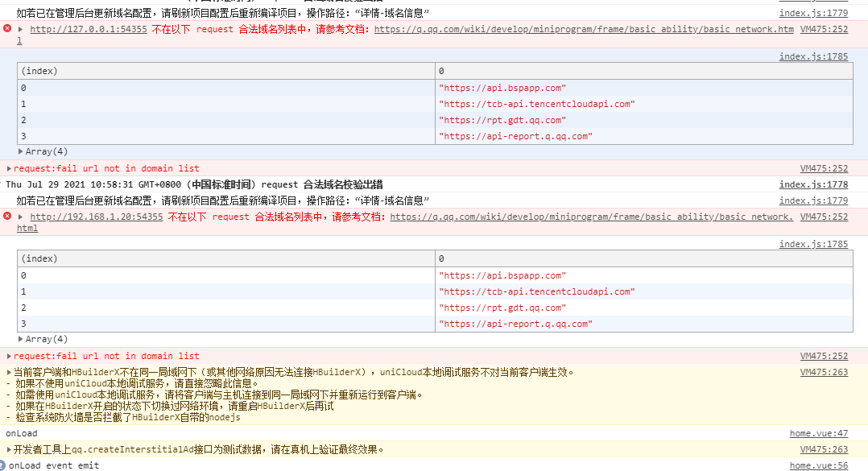Click the onLoad event emit log message
The width and height of the screenshot is (868, 471).
click(x=54, y=465)
